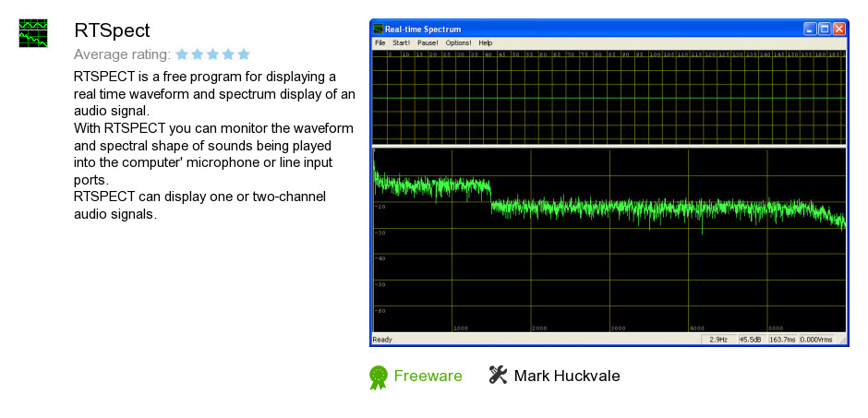Image resolution: width=868 pixels, height=418 pixels.
Task: Click the Real-time Spectrum window title
Action: click(x=423, y=30)
